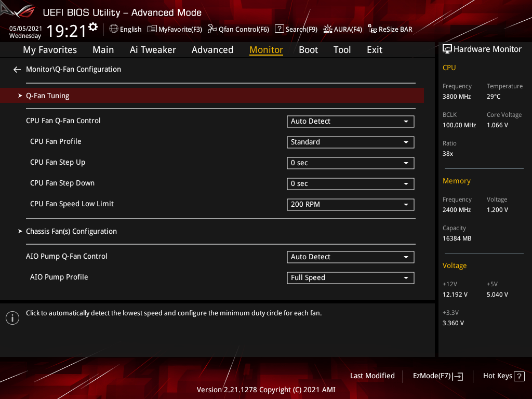
Task: Click the CPU Fan Step Up label
Action: point(58,163)
